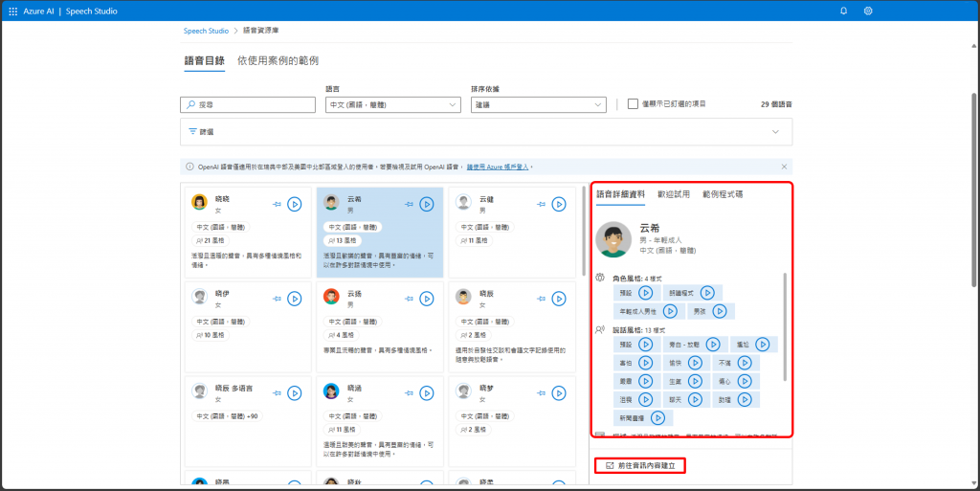This screenshot has width=980, height=491.
Task: Play the 男孩 role style sample
Action: point(720,311)
